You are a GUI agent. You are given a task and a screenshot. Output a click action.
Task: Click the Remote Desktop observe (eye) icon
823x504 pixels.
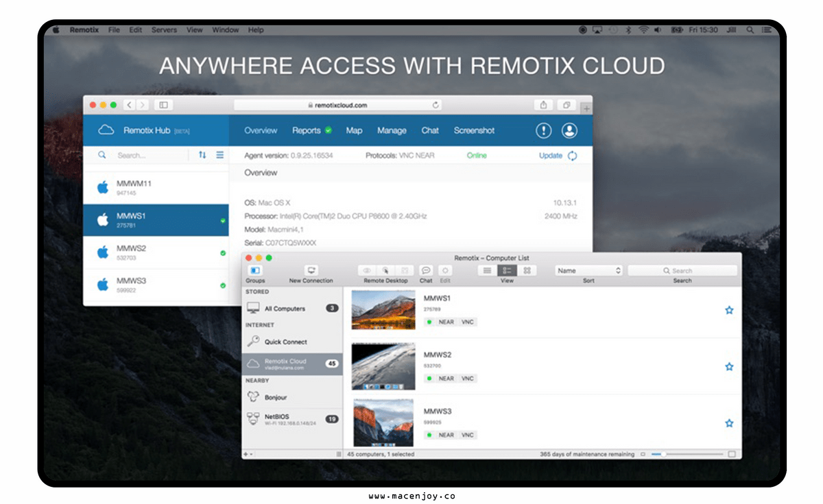[x=367, y=271]
